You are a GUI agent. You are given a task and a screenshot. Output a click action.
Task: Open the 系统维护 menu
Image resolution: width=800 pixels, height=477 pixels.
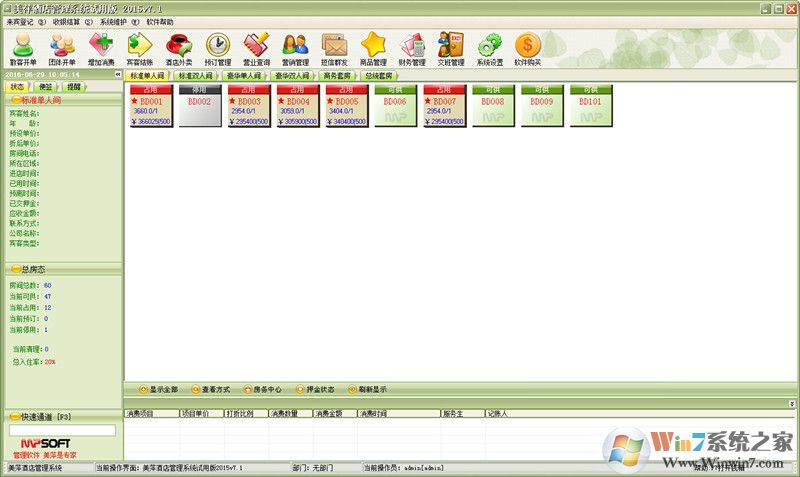[117, 21]
